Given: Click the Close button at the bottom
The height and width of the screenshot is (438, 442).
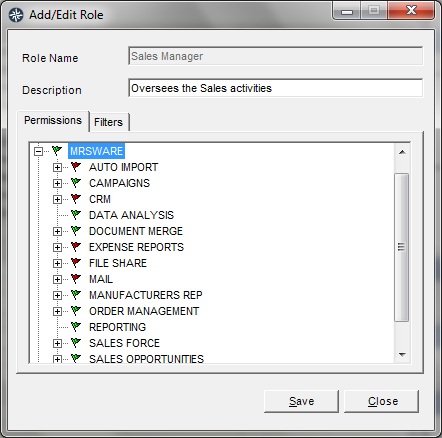Looking at the screenshot, I should click(x=382, y=401).
